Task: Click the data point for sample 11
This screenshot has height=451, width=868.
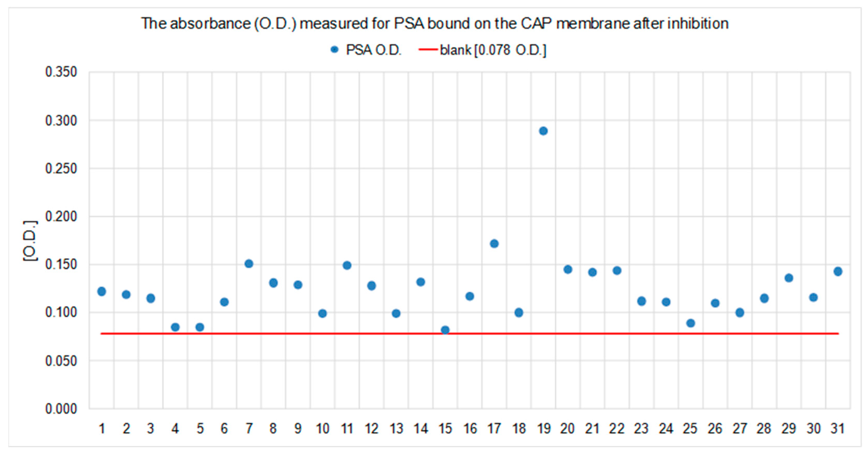Action: click(x=347, y=265)
